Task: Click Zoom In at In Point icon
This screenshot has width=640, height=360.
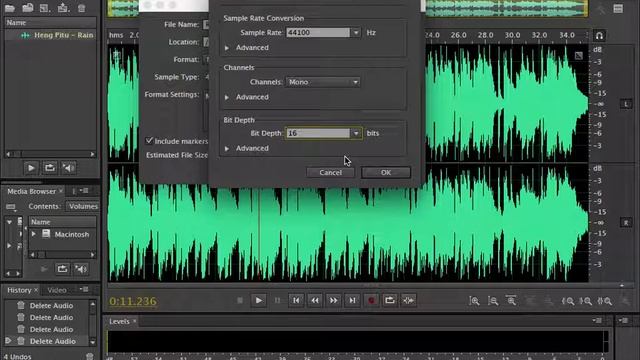Action: 568,301
